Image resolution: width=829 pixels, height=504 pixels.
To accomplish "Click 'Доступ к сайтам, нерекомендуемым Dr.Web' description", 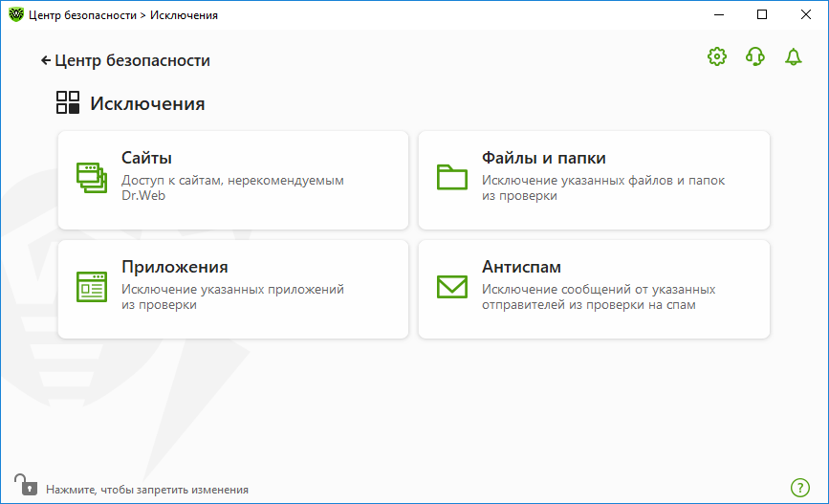I will click(x=232, y=187).
